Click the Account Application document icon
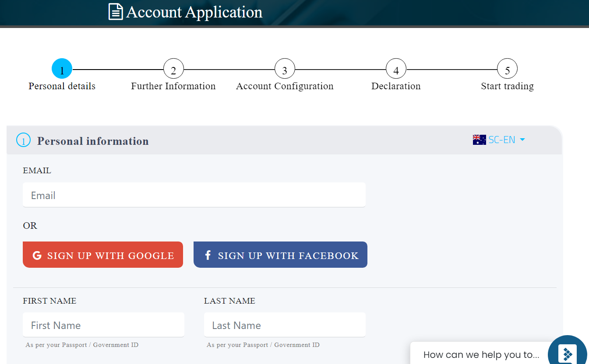Screen dimensions: 589x364 pyautogui.click(x=116, y=12)
